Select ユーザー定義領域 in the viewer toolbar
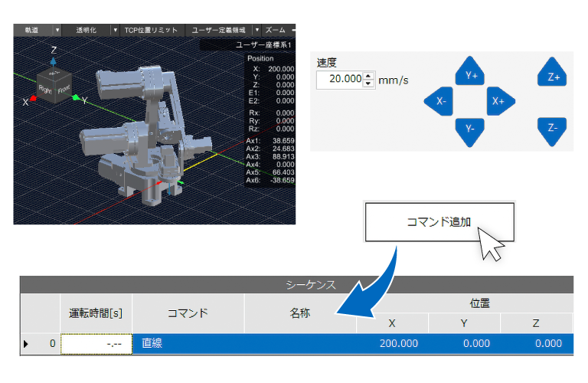588x383 pixels. [218, 30]
